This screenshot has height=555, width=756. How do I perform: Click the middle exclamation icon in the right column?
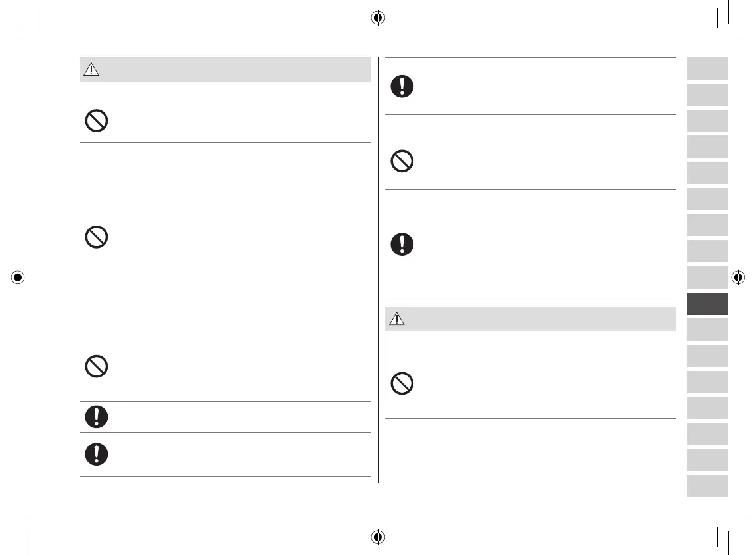point(402,245)
